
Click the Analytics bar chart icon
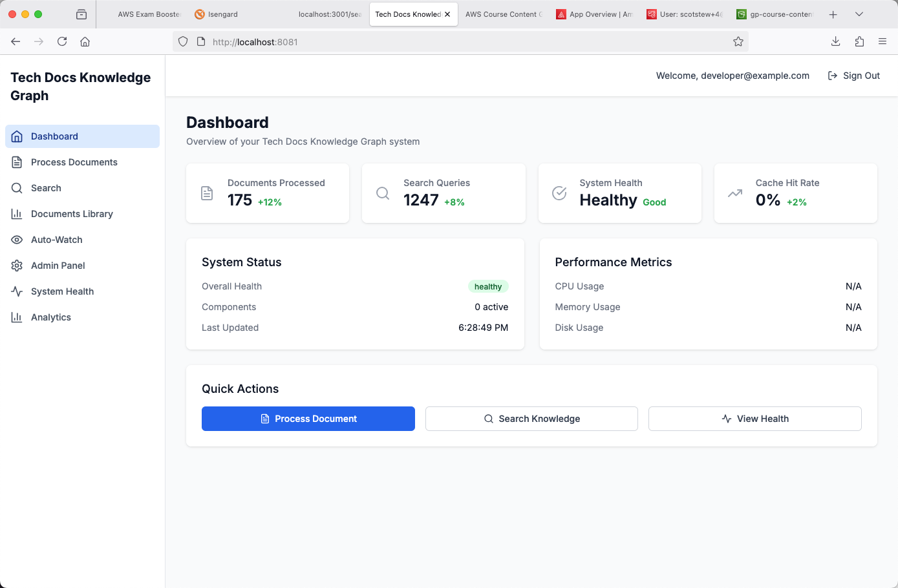17,317
